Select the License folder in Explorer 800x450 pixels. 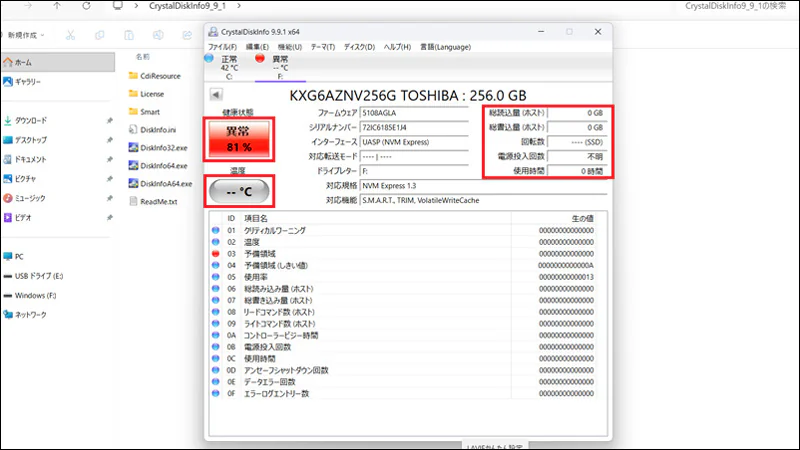click(147, 94)
